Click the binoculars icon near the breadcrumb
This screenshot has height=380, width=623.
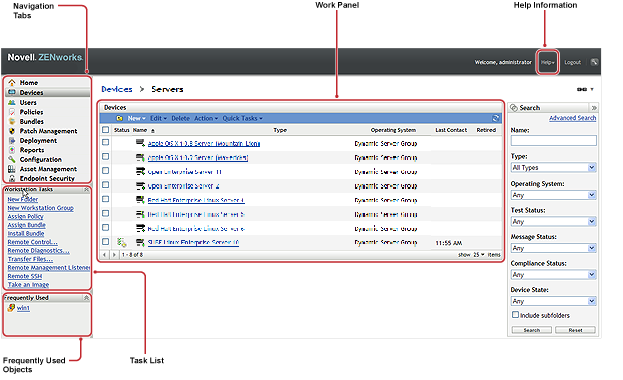(582, 89)
